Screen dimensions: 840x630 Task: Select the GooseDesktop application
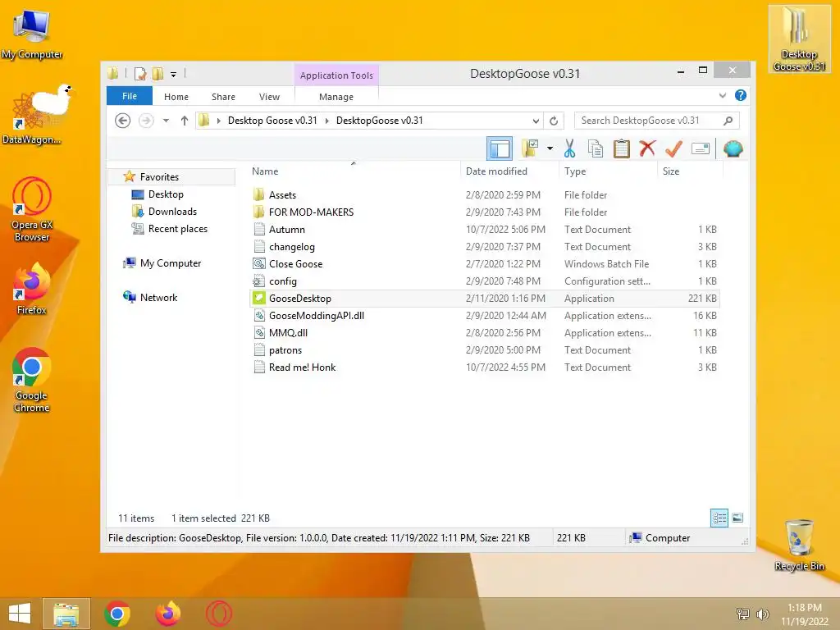pyautogui.click(x=484, y=299)
